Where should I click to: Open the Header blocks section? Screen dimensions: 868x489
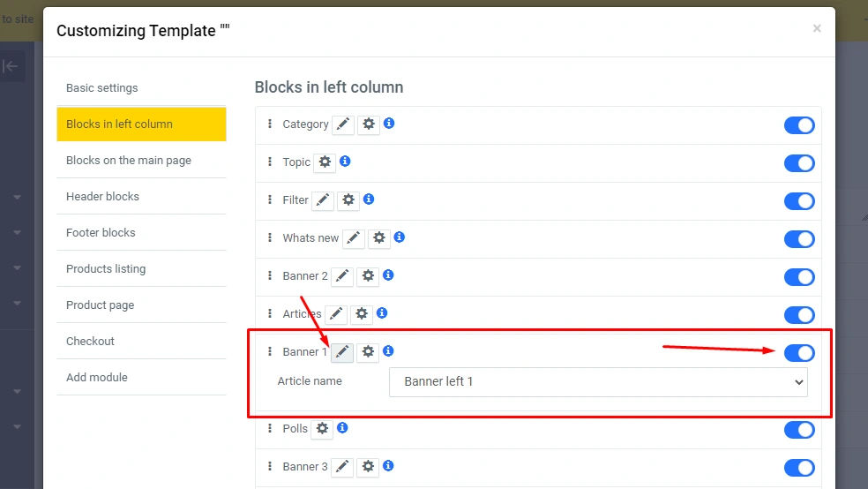102,197
